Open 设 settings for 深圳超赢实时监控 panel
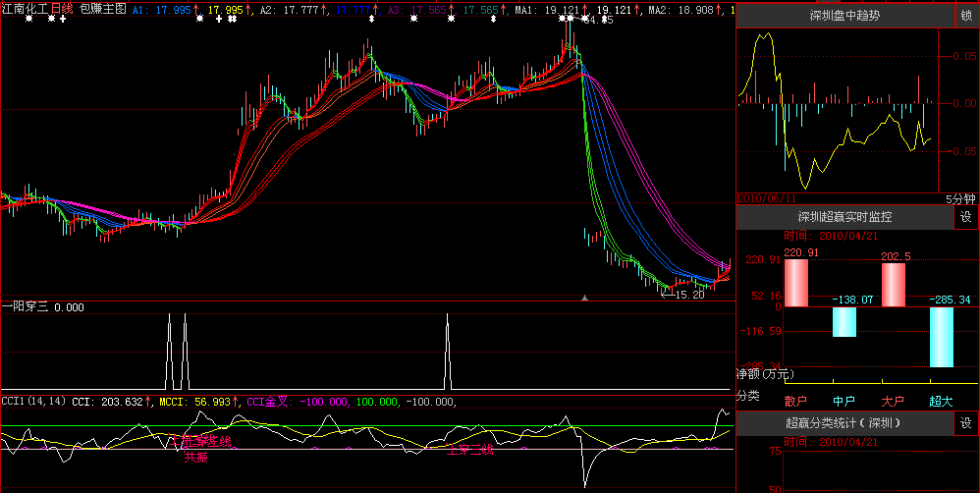The width and height of the screenshot is (980, 493). pyautogui.click(x=966, y=217)
